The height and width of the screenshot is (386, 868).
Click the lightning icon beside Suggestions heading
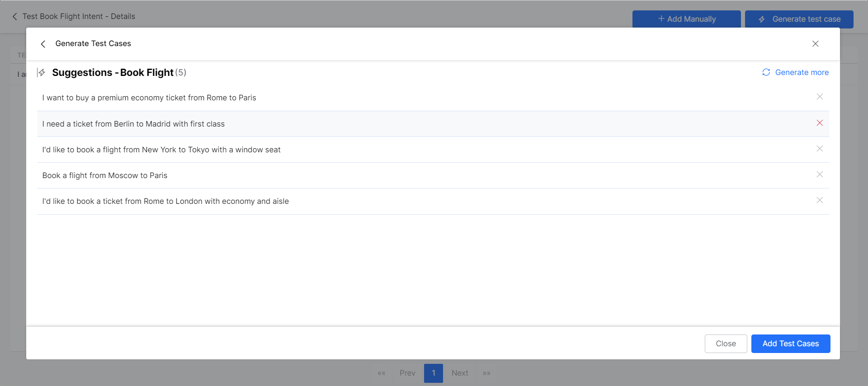pyautogui.click(x=42, y=73)
